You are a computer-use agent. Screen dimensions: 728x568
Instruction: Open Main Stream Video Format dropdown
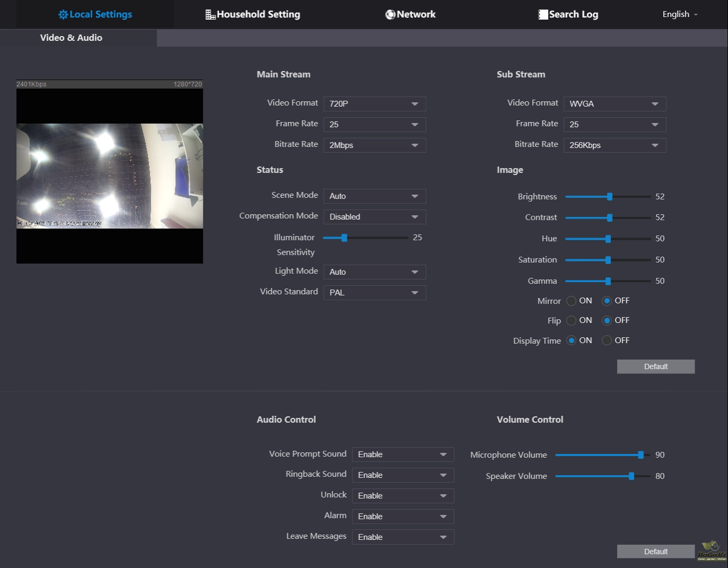(375, 104)
